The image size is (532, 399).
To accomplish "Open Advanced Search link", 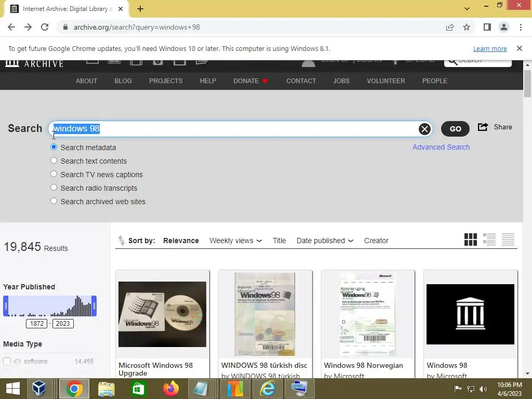I will pyautogui.click(x=441, y=147).
